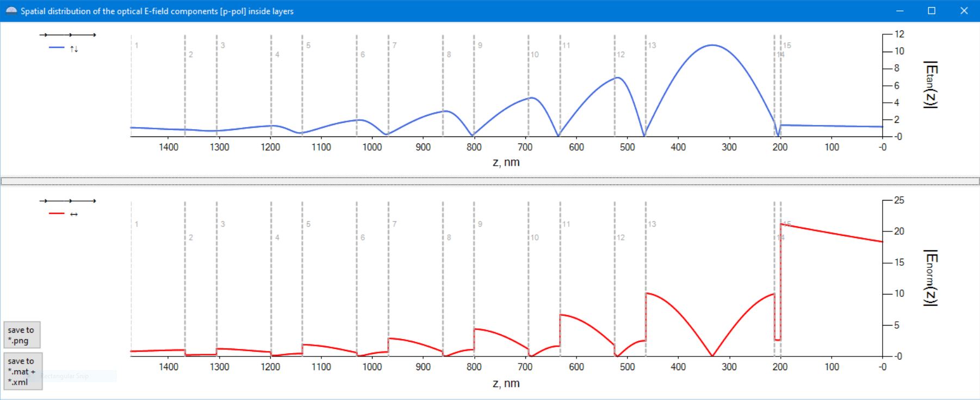Click the 'z, nm' label under bottom plot
Screen dimensions: 980x400
[x=506, y=383]
